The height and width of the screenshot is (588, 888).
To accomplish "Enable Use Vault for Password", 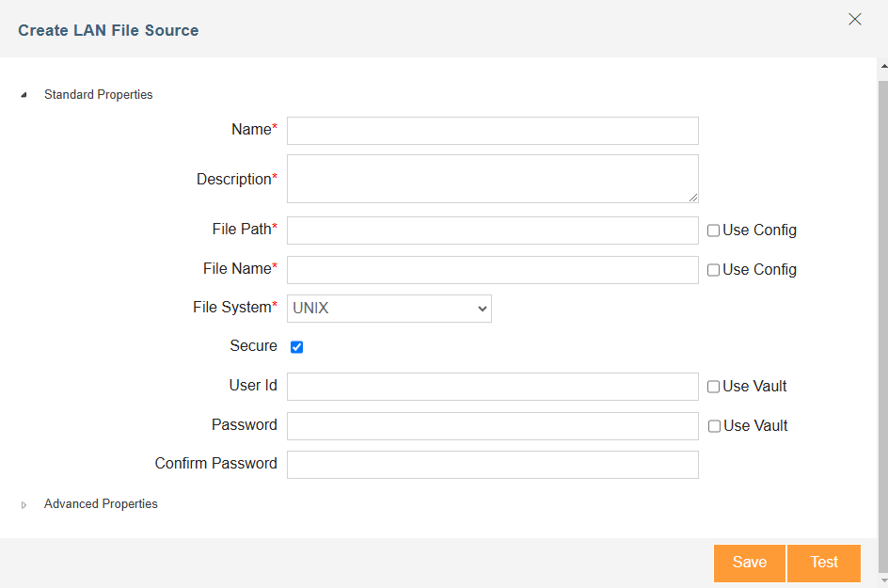I will point(715,426).
